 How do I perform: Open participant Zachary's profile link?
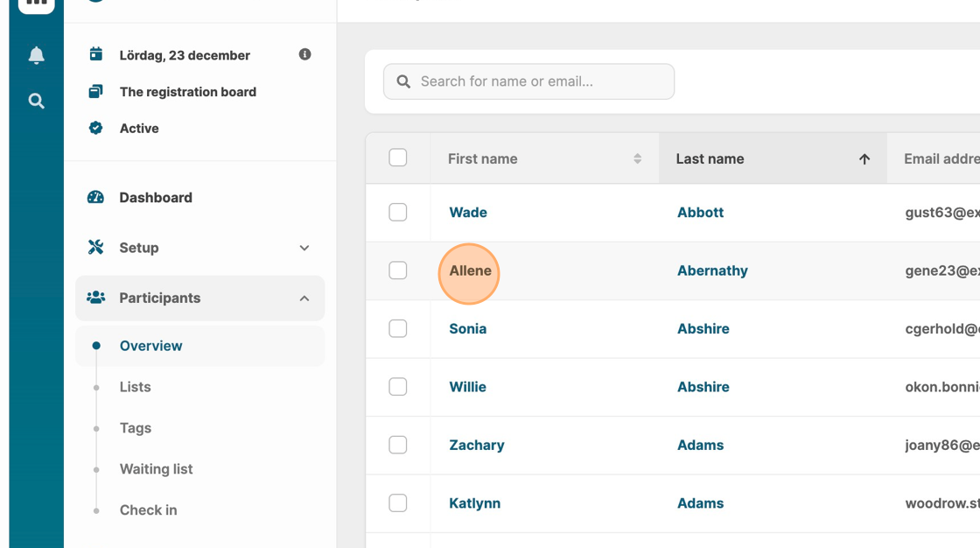coord(477,445)
